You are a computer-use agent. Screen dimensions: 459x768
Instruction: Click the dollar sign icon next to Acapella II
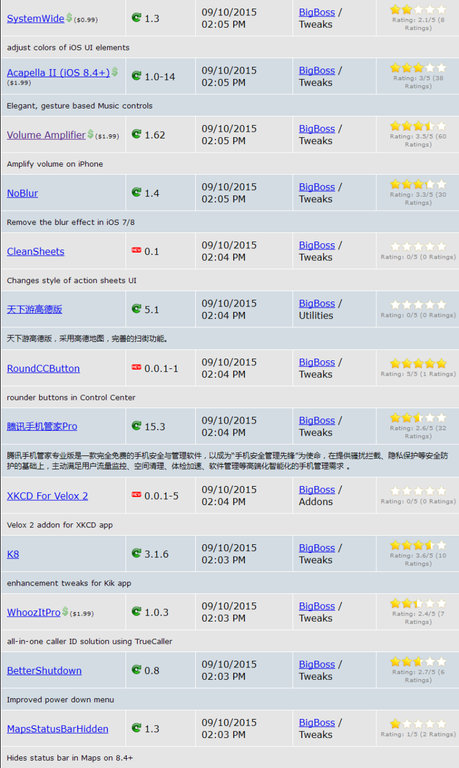pos(114,72)
